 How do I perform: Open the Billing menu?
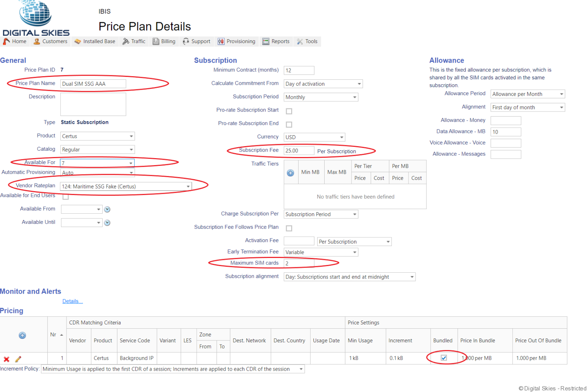click(164, 41)
